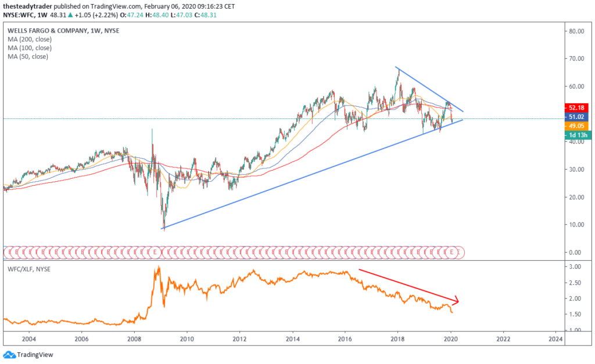
Task: Click the orange 49.05 price label
Action: [x=576, y=126]
